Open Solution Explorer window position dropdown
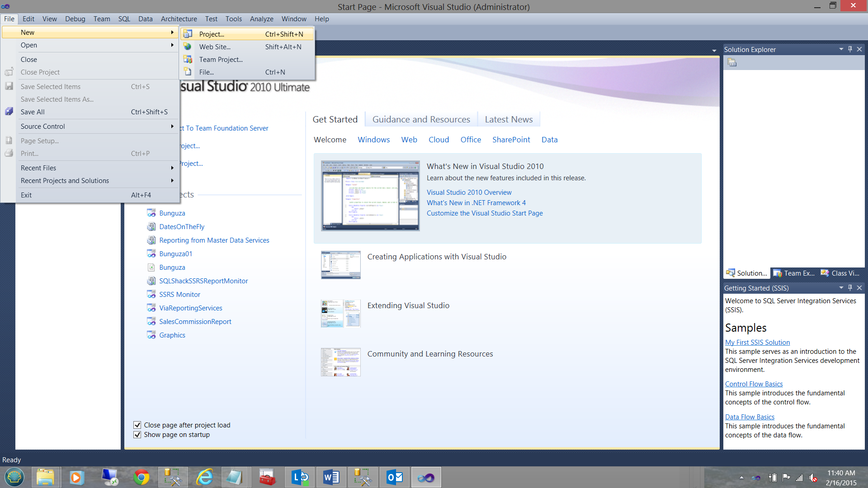Viewport: 868px width, 488px height. (x=841, y=49)
